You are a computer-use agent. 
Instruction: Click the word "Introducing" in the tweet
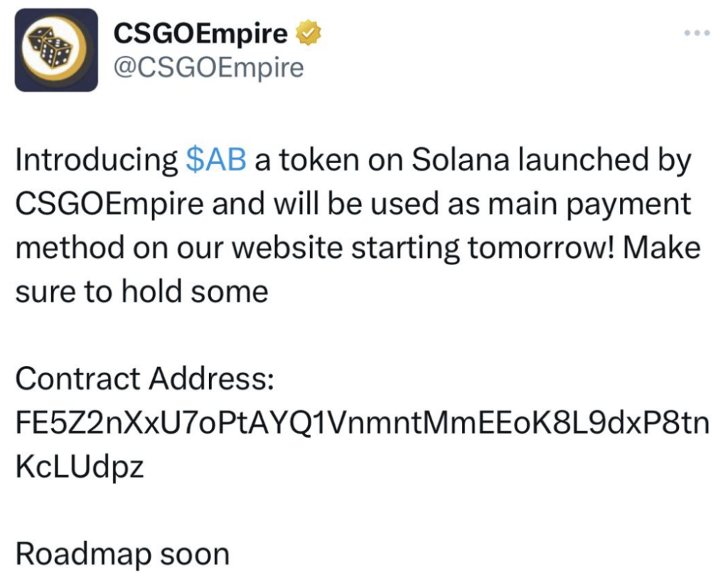click(96, 161)
